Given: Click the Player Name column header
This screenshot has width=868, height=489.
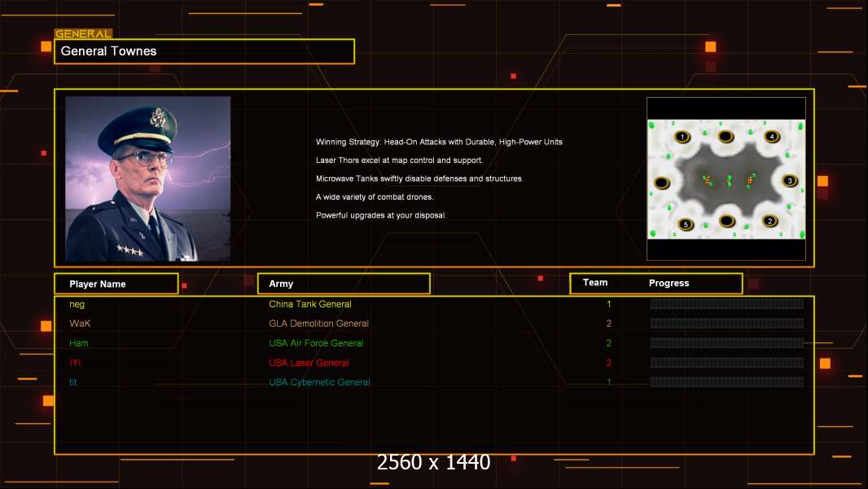Looking at the screenshot, I should click(x=116, y=284).
